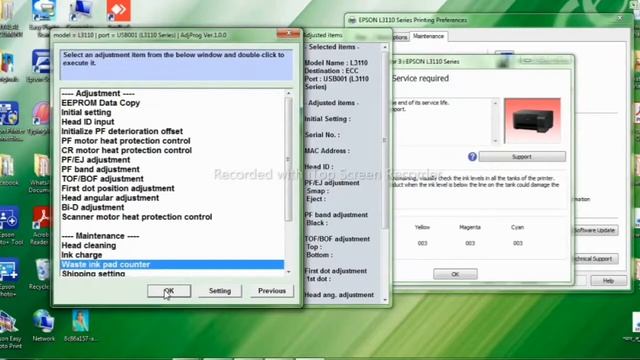Open Maintenance tab in Printing Preferences
The image size is (640, 360).
coord(428,36)
